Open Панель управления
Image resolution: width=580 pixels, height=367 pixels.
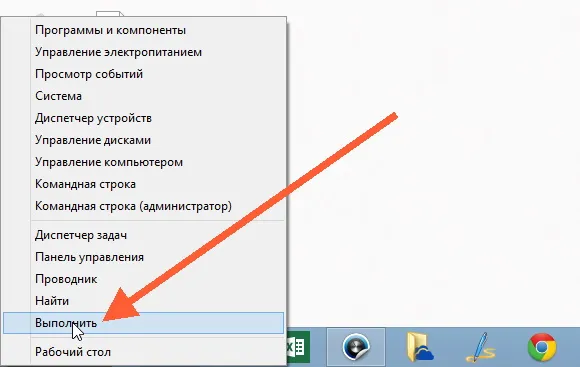tap(144, 257)
